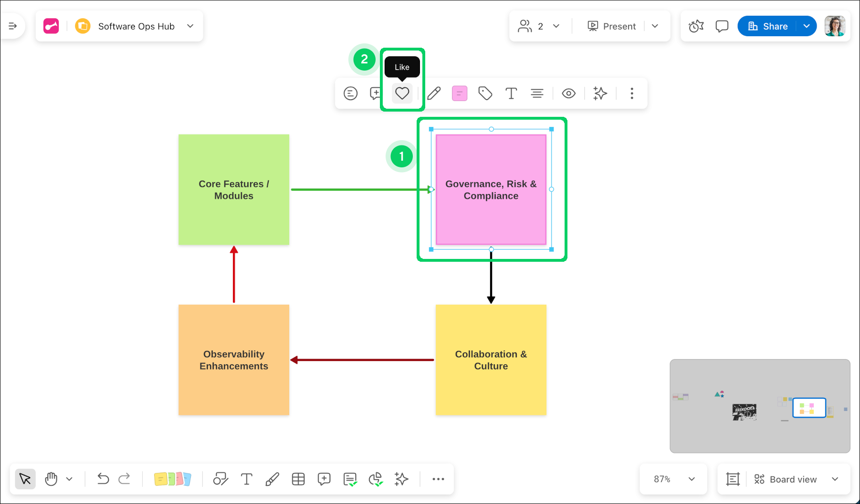The image size is (860, 504).
Task: Click the Share button
Action: (767, 26)
